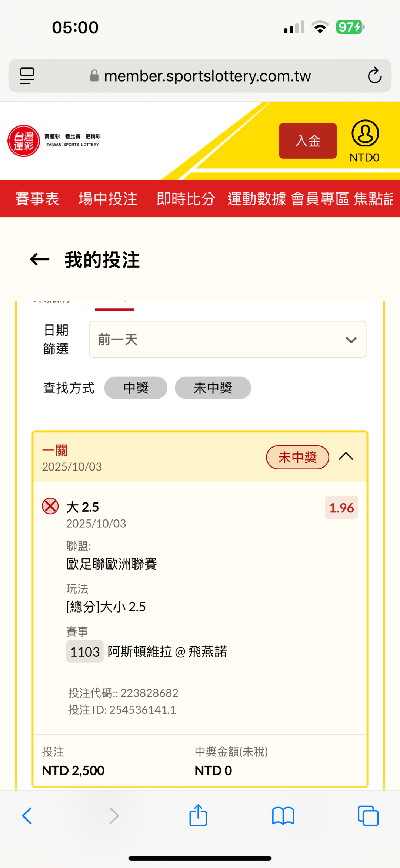Image resolution: width=400 pixels, height=868 pixels.
Task: Tap the address bar URL field
Action: click(x=207, y=76)
